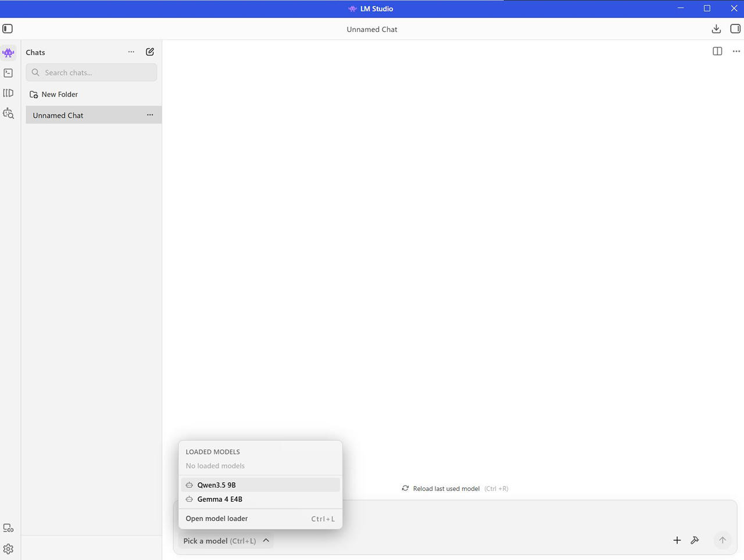
Task: Click the tools hammer icon in chat input
Action: [695, 540]
